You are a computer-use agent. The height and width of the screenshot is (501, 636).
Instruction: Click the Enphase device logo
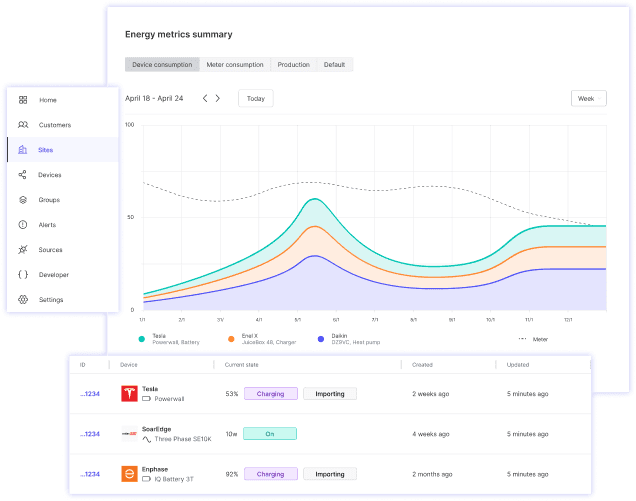pyautogui.click(x=129, y=474)
